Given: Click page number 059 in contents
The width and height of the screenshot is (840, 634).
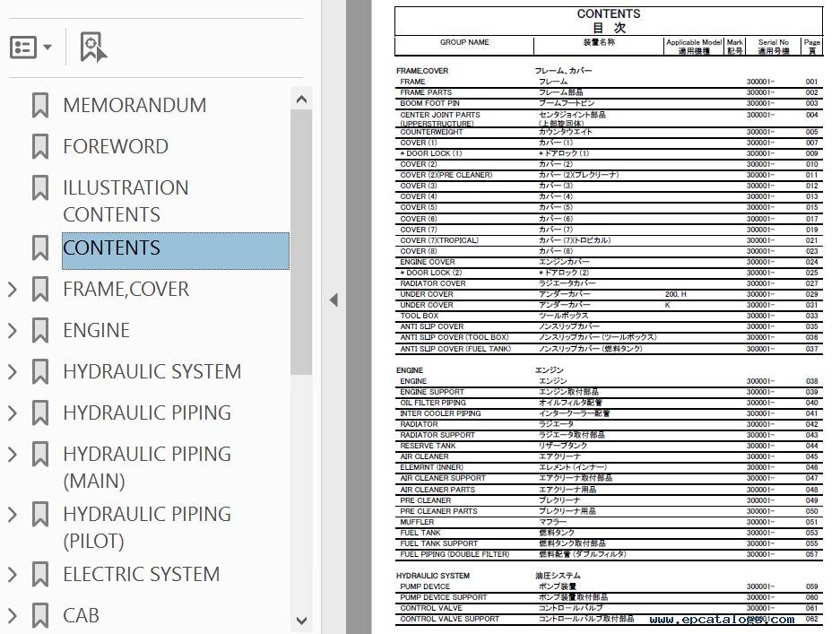Looking at the screenshot, I should coord(811,586).
